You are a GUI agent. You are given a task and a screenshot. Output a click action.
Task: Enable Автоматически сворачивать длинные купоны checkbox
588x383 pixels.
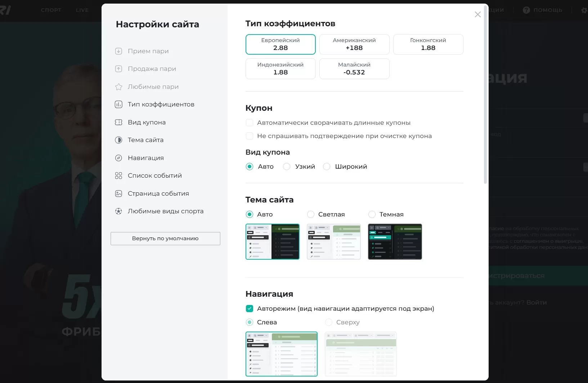pos(249,123)
